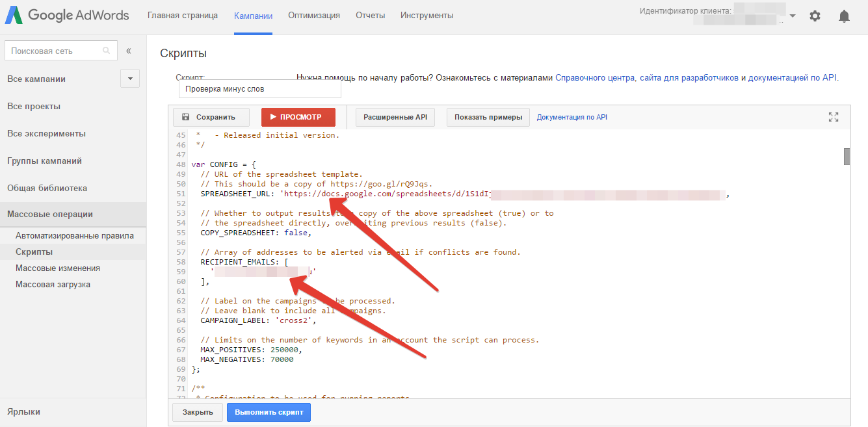Select Автоматизированные правила in sidebar
Screen dimensions: 868x427
coord(75,236)
